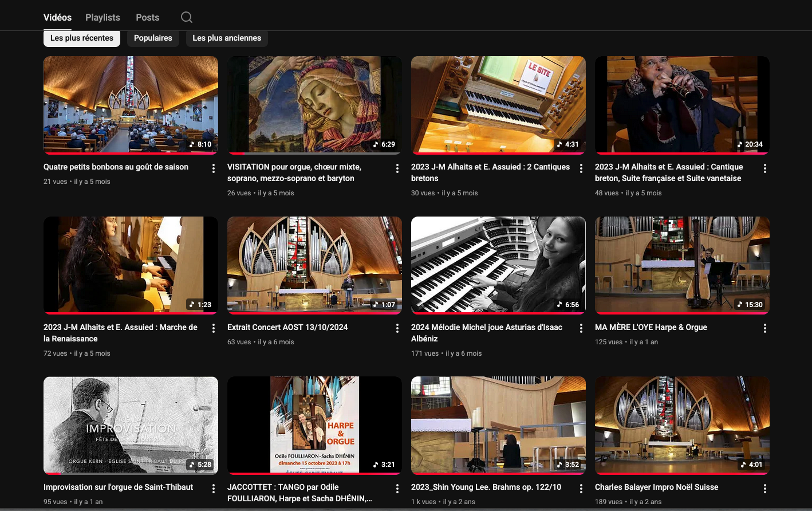Go to the Vidéos tab
812x511 pixels.
click(x=57, y=17)
